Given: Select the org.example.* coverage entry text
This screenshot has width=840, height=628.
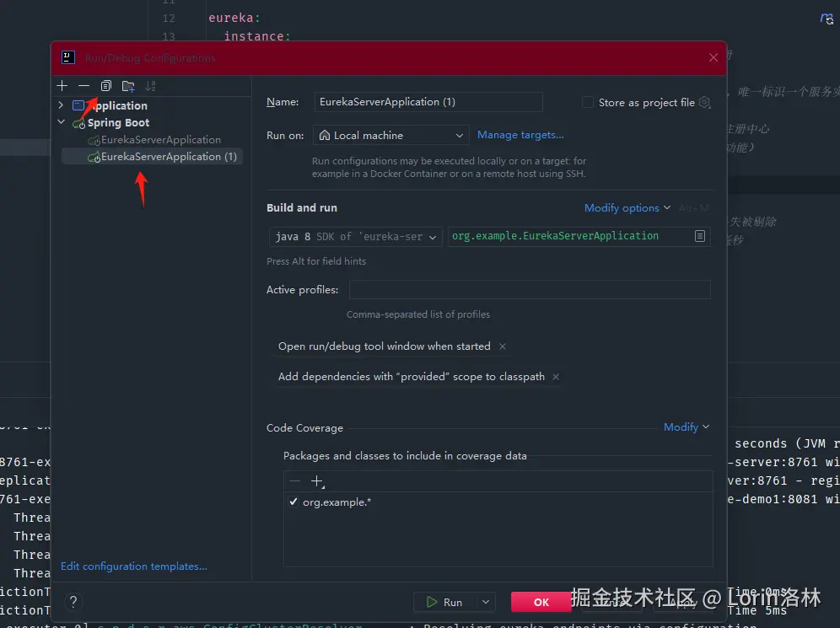Looking at the screenshot, I should point(337,502).
